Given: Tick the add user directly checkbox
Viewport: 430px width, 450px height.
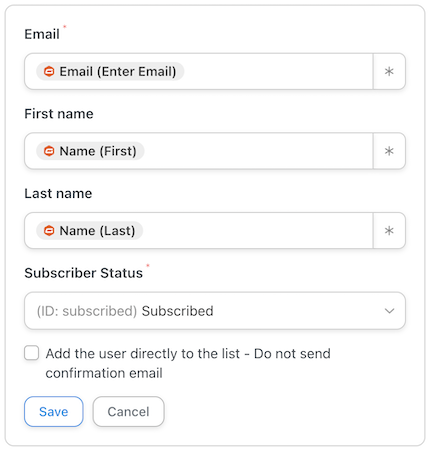Looking at the screenshot, I should click(32, 353).
